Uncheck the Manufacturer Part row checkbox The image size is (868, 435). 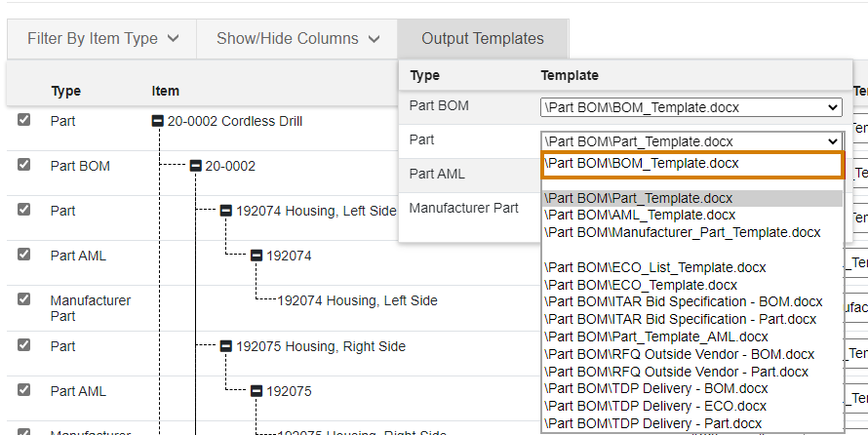point(23,298)
